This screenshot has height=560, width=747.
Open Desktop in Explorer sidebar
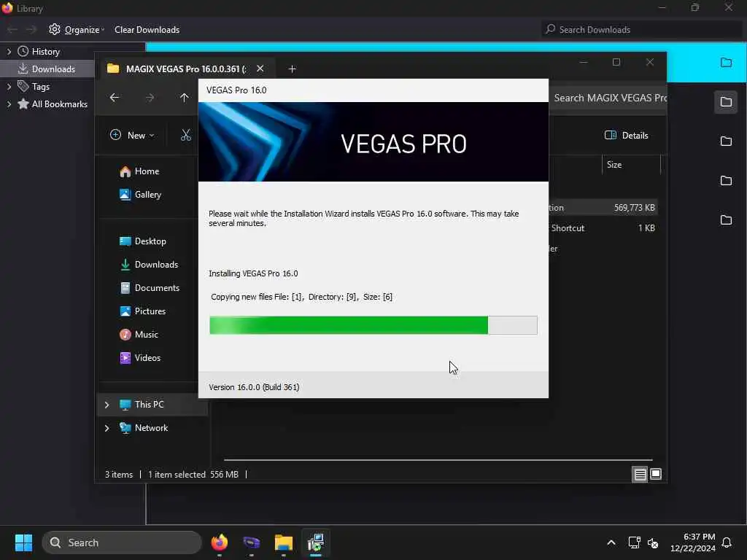pyautogui.click(x=142, y=241)
